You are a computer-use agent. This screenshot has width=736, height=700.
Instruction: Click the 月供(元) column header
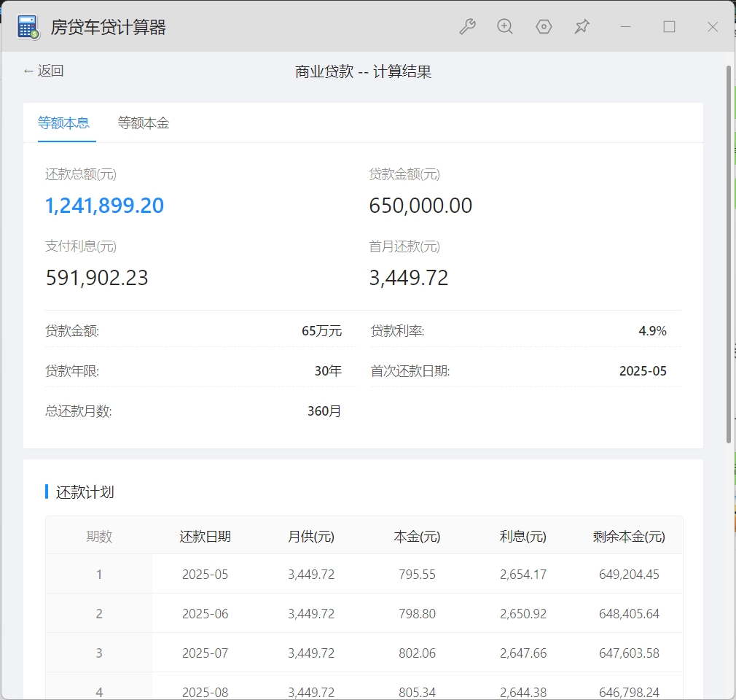coord(311,537)
